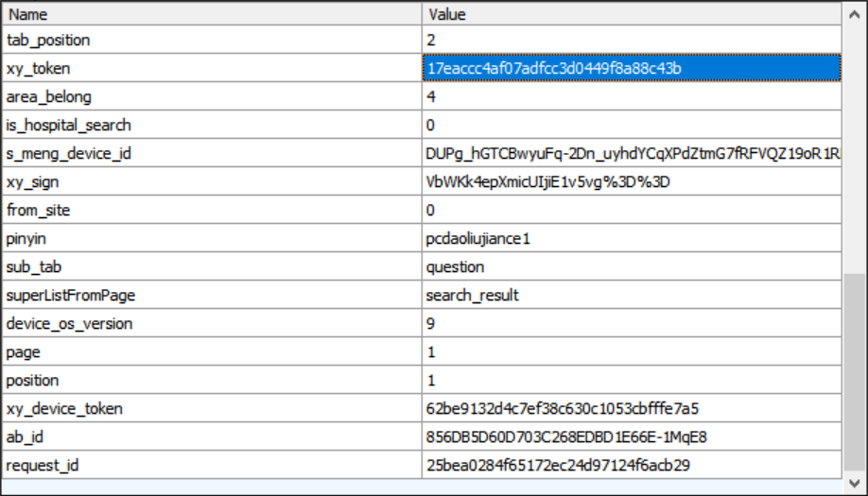Click the Value column header
Screen dimensions: 868x496
632,14
